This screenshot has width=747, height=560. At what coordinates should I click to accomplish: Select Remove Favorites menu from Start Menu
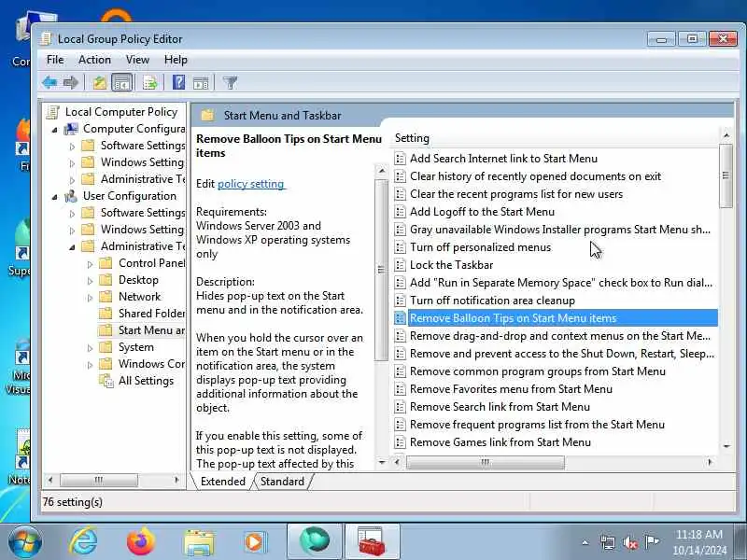[x=511, y=389]
